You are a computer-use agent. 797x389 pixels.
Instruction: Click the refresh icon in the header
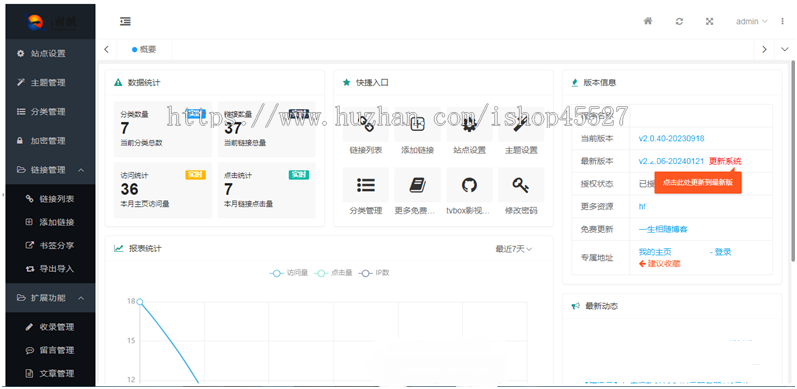tap(679, 21)
